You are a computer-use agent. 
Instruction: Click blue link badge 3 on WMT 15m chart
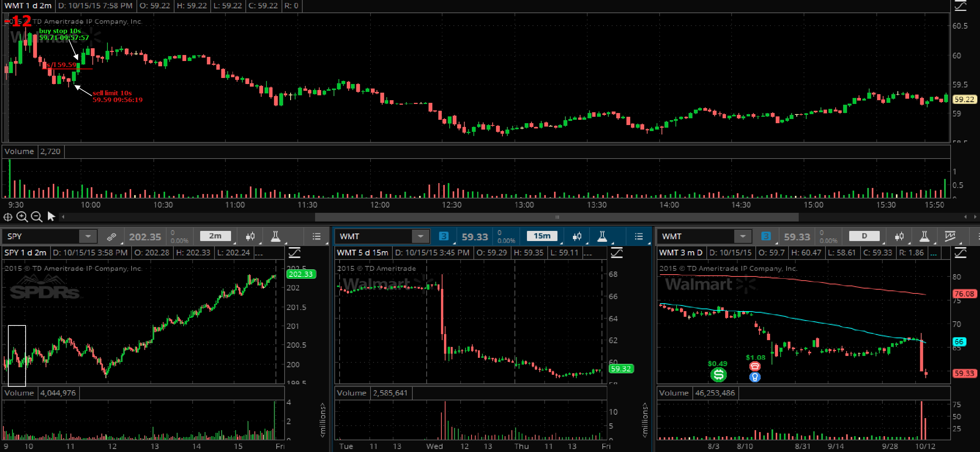444,237
